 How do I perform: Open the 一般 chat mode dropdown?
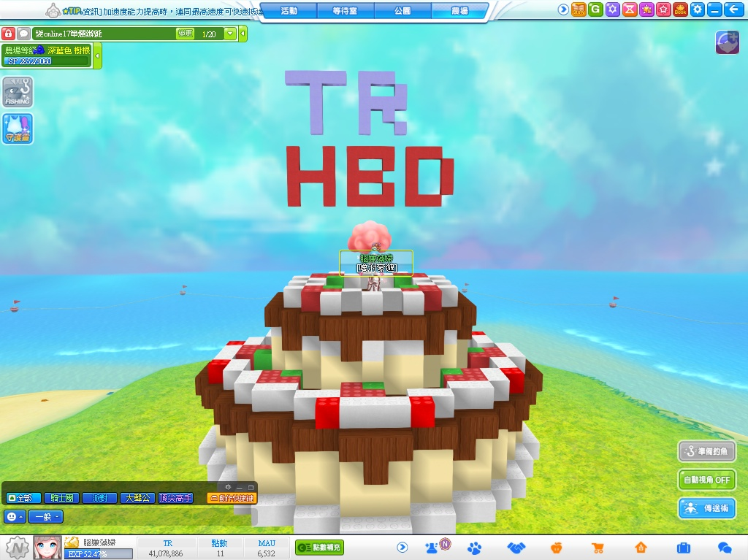[45, 516]
